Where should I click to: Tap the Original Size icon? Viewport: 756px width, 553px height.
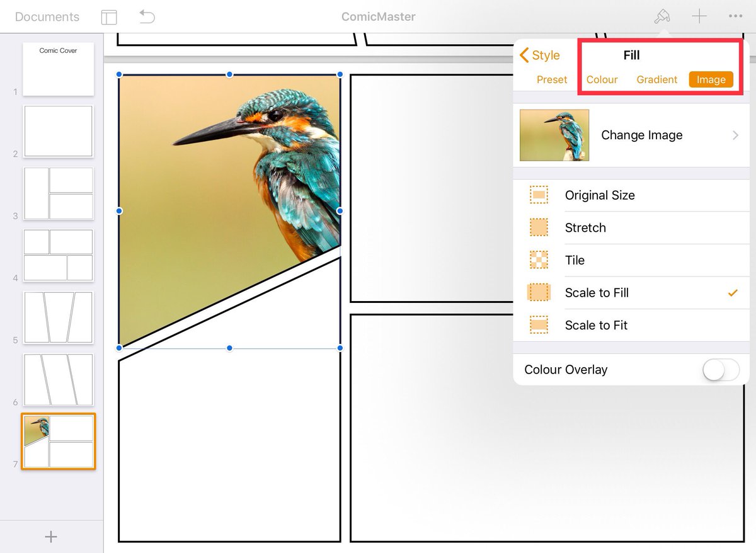point(539,195)
